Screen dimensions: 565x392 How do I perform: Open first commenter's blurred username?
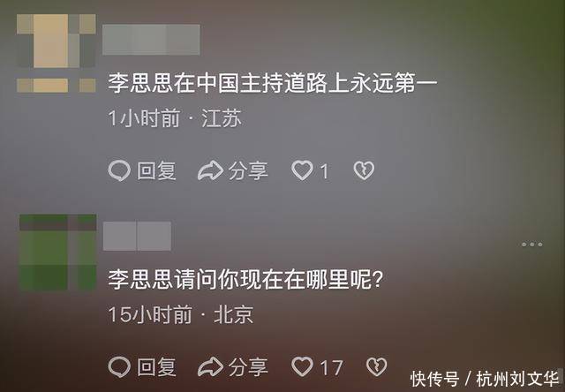tap(151, 40)
